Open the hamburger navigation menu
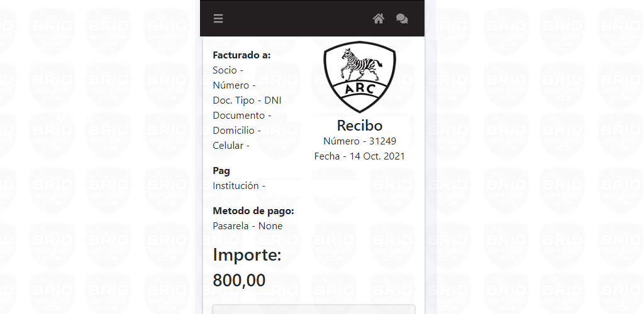The width and height of the screenshot is (644, 314). pos(218,18)
